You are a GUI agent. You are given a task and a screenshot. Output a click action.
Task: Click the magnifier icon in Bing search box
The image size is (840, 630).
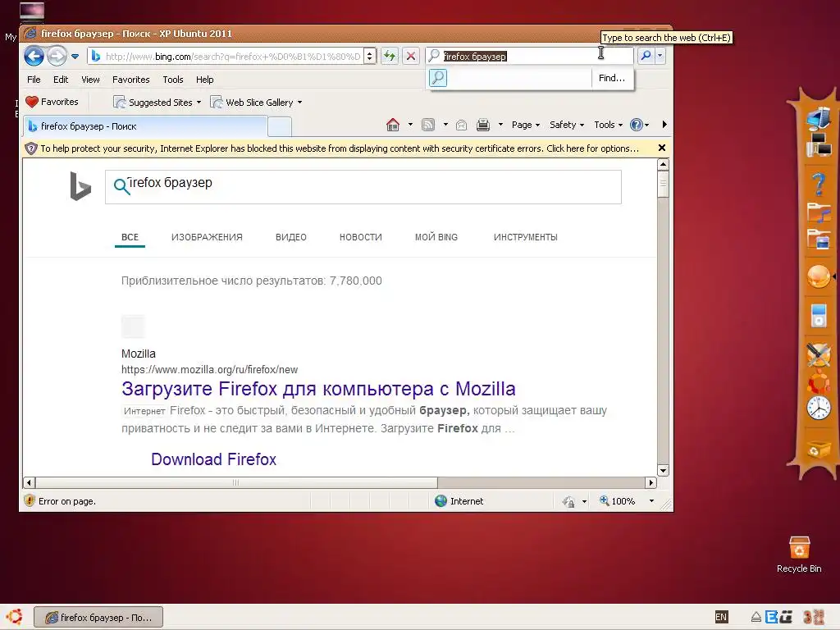pyautogui.click(x=121, y=186)
